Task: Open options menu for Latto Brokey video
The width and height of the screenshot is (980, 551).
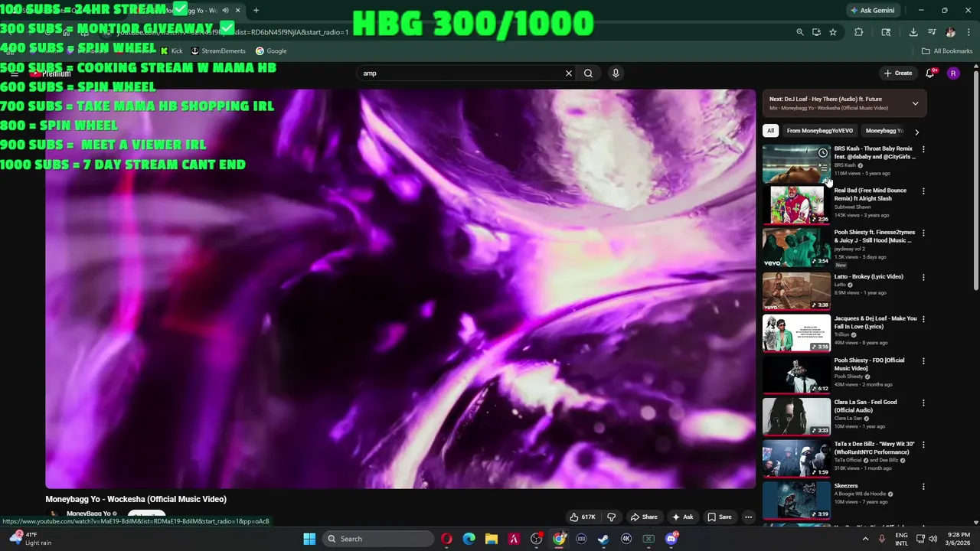Action: [923, 277]
